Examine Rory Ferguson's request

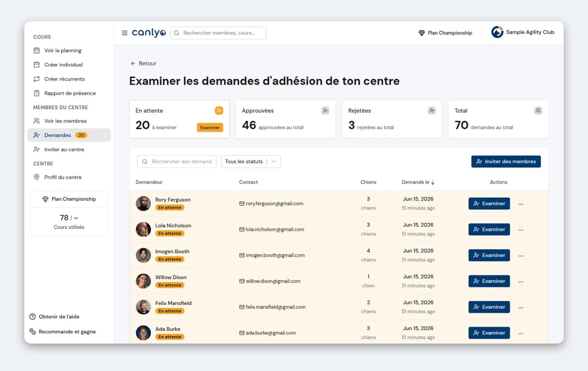[x=489, y=204]
